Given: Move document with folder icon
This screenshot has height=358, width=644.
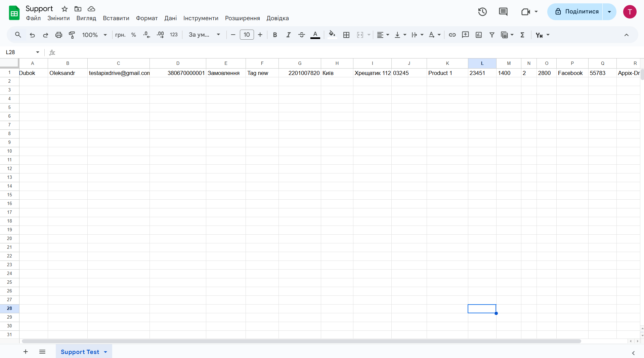Looking at the screenshot, I should [78, 9].
